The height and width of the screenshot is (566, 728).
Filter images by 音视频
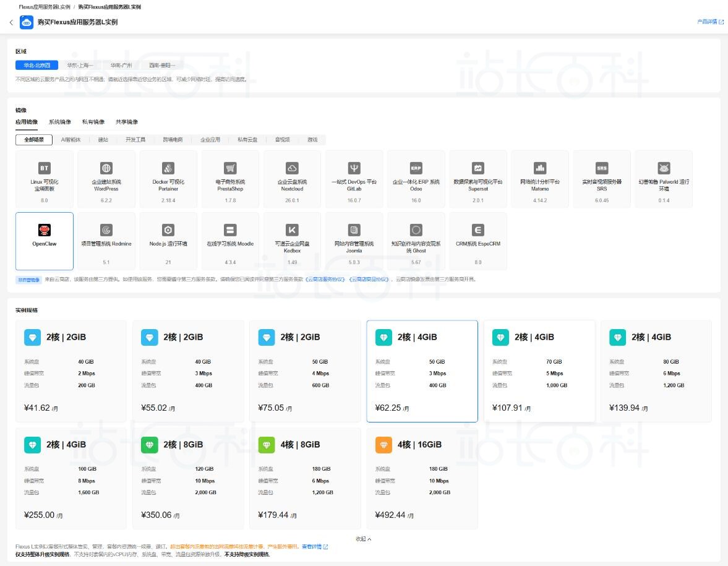click(282, 140)
